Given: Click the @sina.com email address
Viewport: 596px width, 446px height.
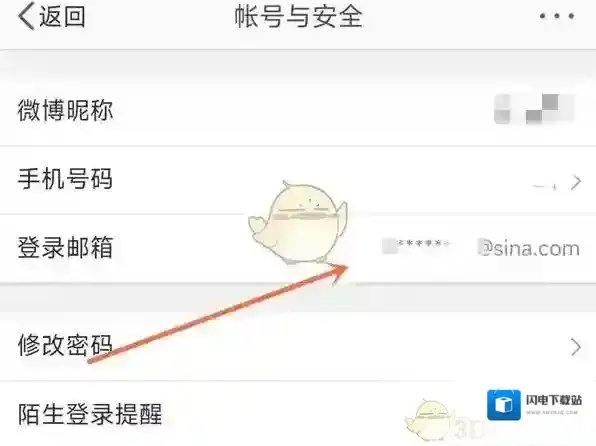Looking at the screenshot, I should (529, 249).
